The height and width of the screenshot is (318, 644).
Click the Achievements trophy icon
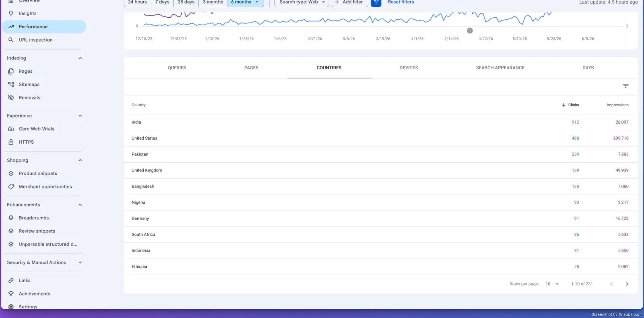[x=11, y=294]
